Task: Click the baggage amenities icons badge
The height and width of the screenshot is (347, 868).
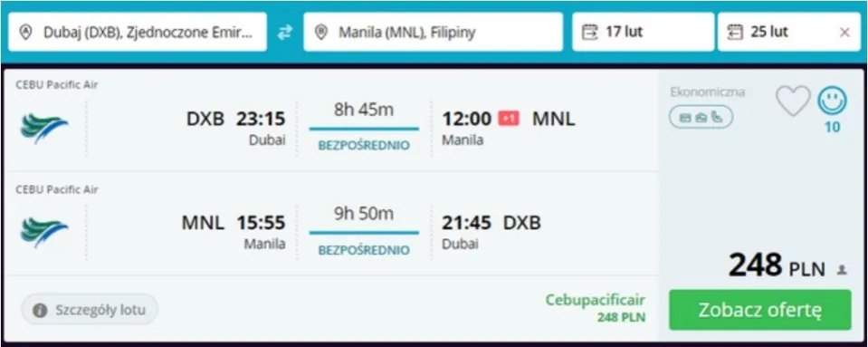Action: 701,117
